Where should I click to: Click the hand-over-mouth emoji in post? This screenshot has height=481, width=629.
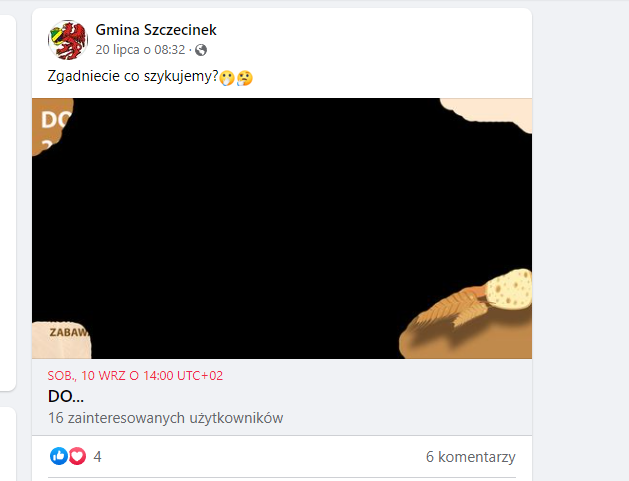pyautogui.click(x=227, y=78)
